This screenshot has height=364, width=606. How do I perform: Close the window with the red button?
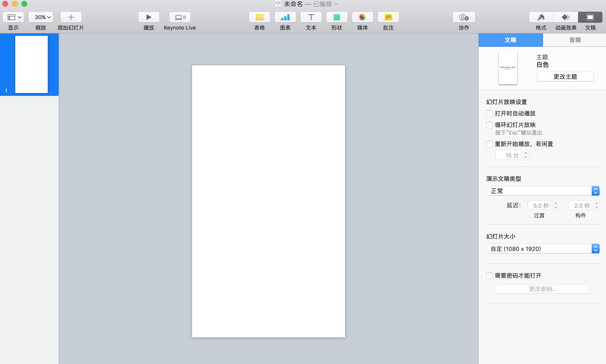point(5,4)
